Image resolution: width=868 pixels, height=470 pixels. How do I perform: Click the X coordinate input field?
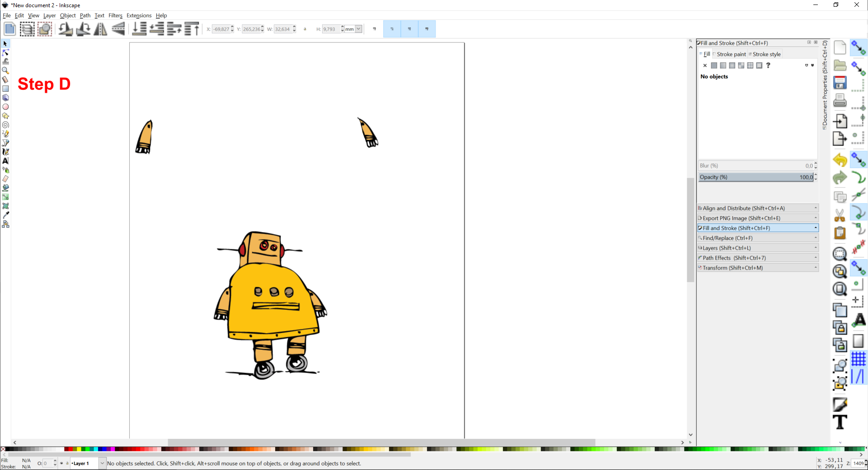[221, 29]
